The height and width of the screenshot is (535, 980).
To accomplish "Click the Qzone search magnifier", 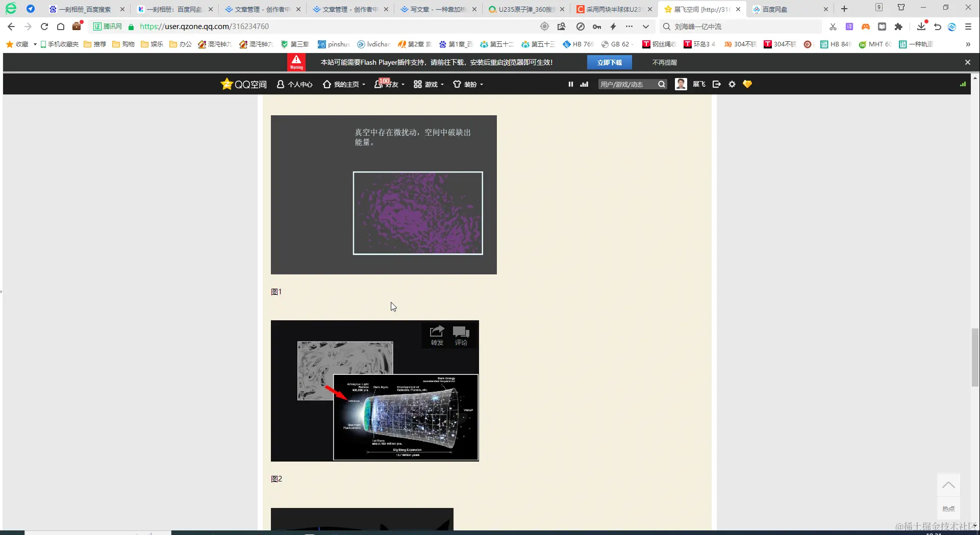I will point(662,84).
